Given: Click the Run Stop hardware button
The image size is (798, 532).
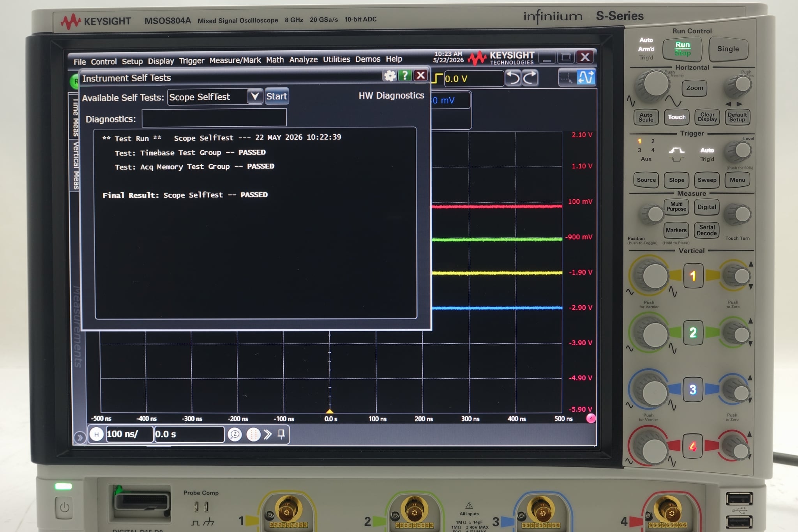Looking at the screenshot, I should [682, 49].
